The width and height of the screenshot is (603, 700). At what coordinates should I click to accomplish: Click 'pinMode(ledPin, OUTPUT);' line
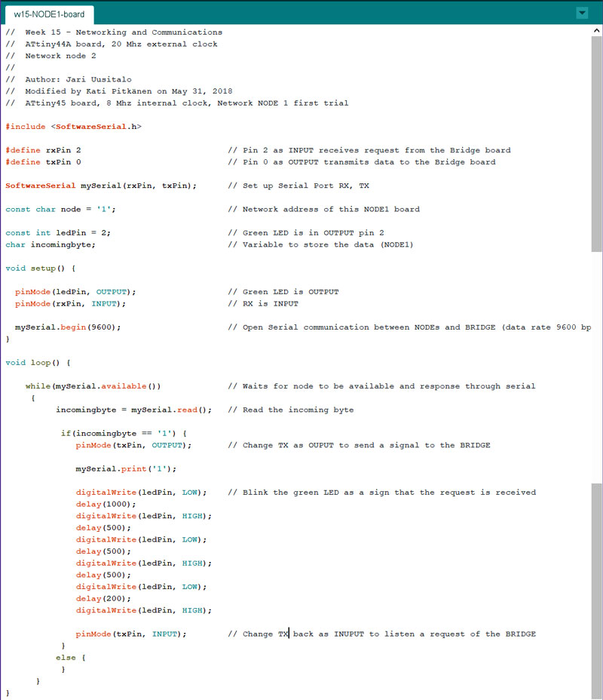tap(75, 292)
